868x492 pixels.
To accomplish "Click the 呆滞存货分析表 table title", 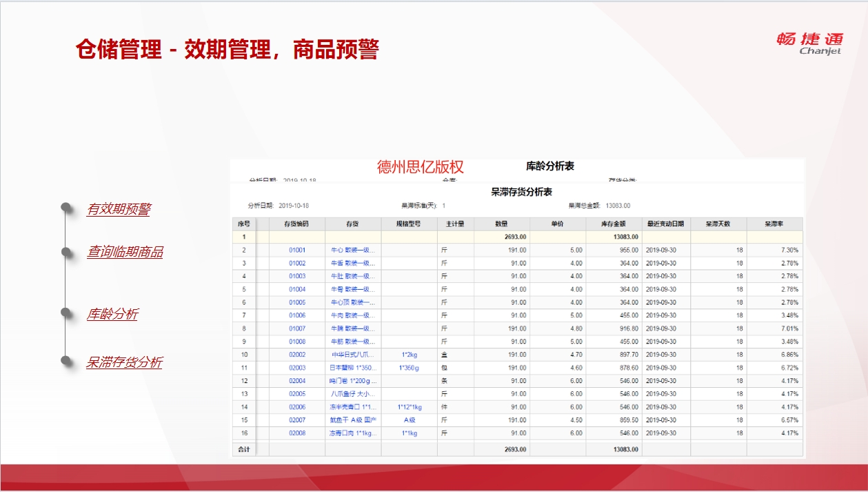I will (521, 192).
